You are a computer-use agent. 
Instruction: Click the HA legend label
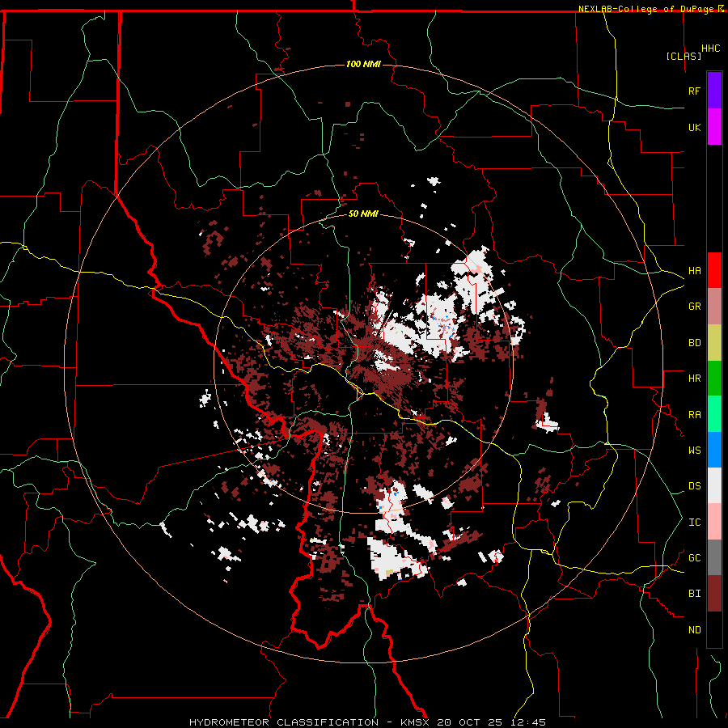pyautogui.click(x=694, y=271)
